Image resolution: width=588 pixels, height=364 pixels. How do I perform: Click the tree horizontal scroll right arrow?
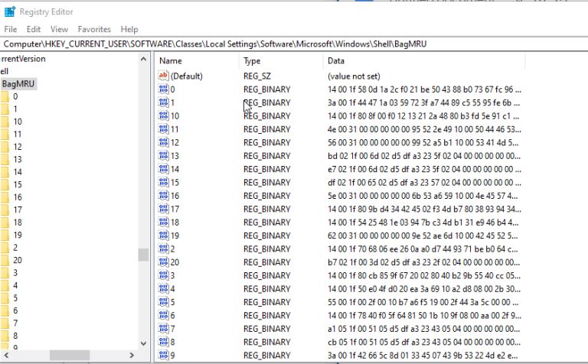tap(132, 355)
